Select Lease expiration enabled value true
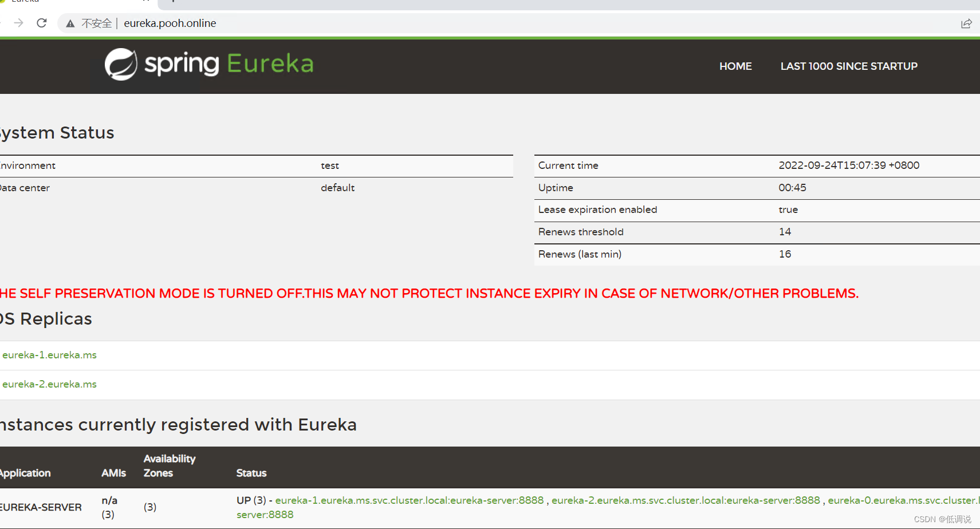This screenshot has width=980, height=529. tap(788, 210)
